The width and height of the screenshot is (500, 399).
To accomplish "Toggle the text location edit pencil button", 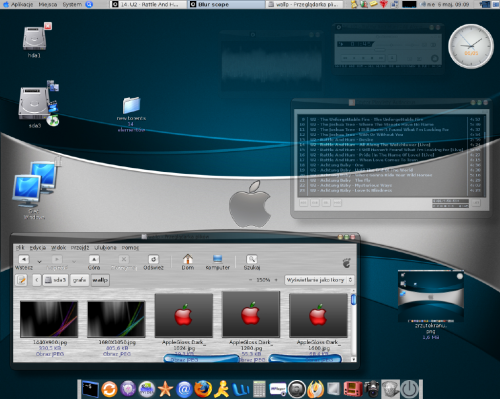I will [x=22, y=280].
